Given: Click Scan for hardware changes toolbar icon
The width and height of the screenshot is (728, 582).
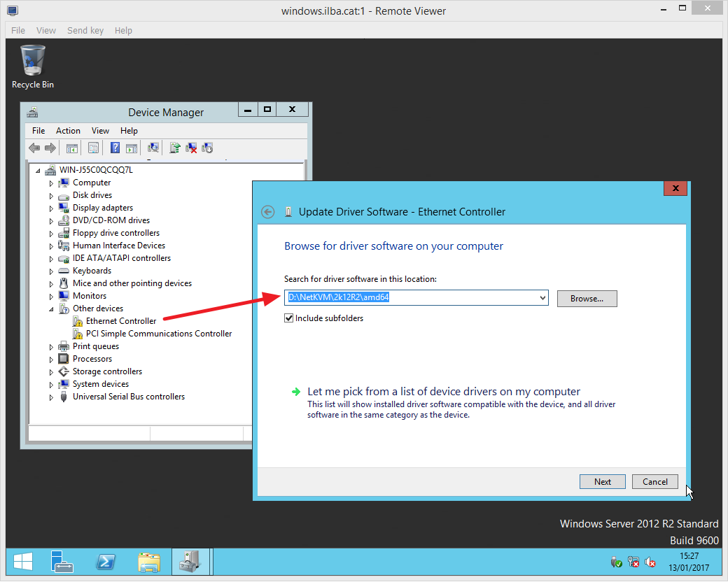Looking at the screenshot, I should pos(153,148).
